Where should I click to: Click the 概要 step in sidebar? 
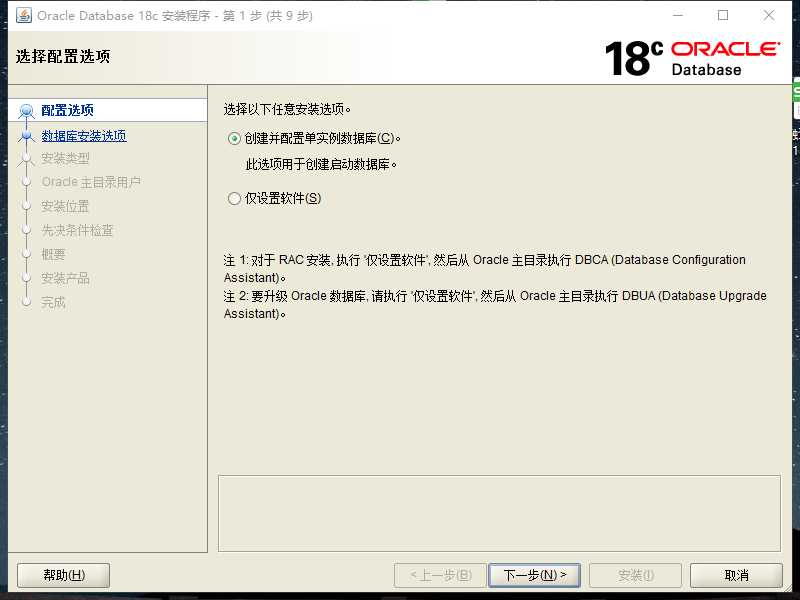[53, 254]
